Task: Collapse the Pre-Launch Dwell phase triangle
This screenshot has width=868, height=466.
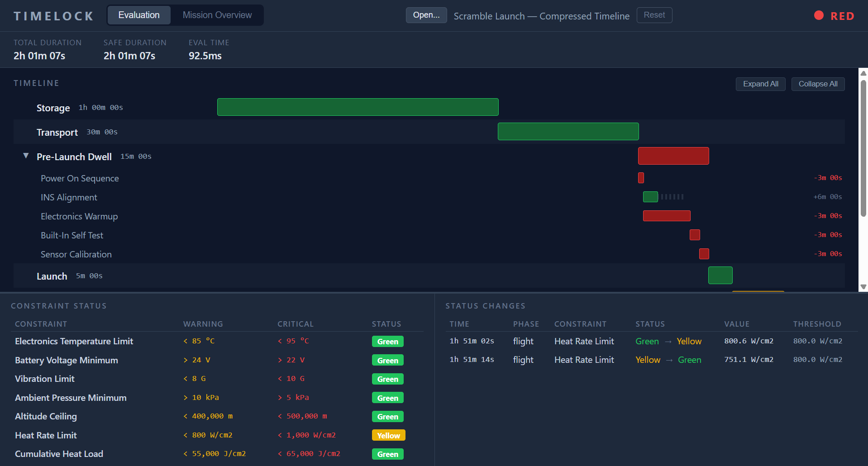Action: (x=26, y=156)
